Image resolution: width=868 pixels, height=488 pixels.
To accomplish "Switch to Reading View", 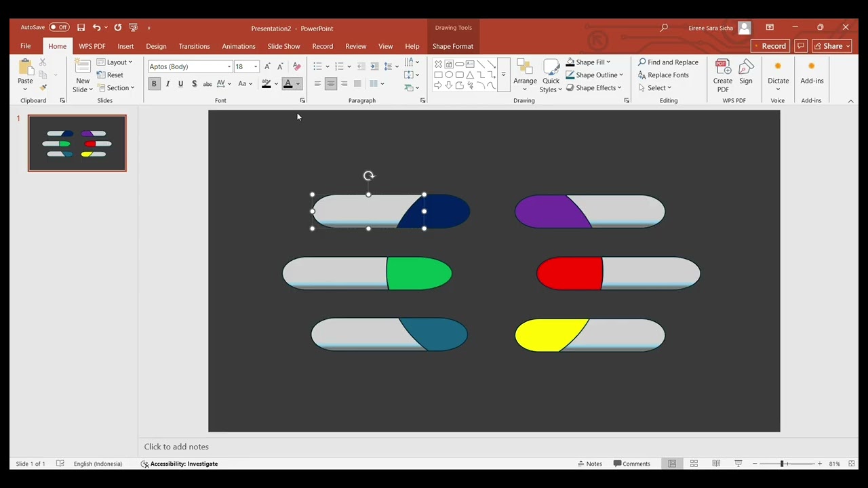I will coord(716,464).
